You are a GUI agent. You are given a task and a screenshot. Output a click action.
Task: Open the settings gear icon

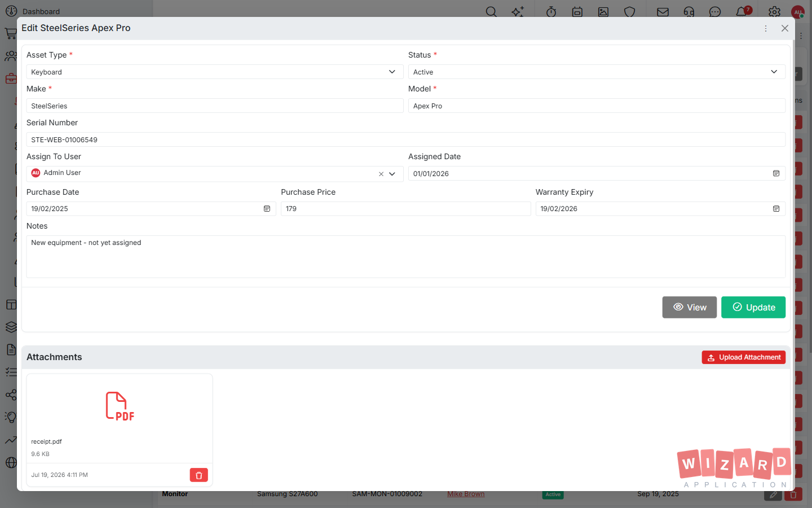coord(774,11)
